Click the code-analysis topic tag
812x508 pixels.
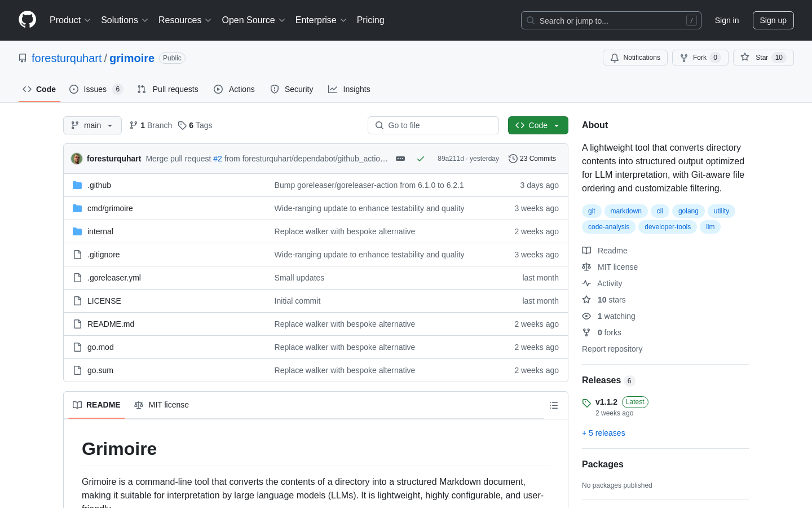pos(608,227)
